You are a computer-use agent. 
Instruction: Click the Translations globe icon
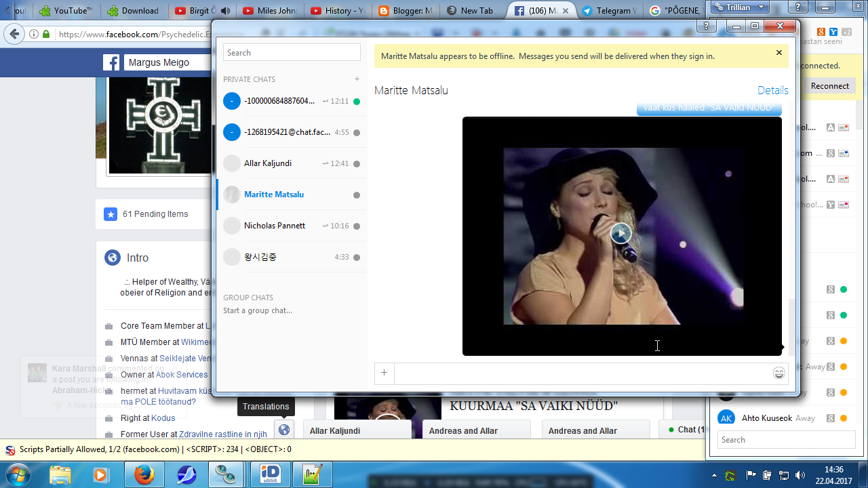tap(284, 429)
